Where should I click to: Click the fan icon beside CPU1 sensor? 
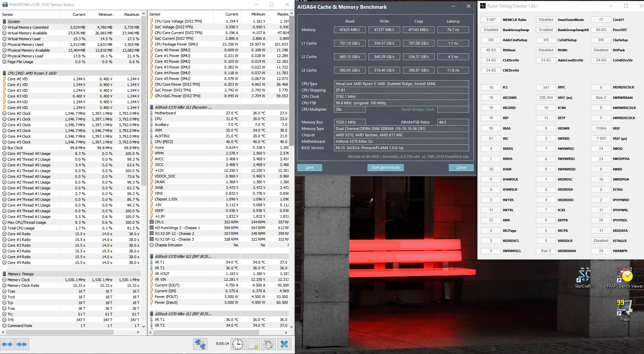(152, 222)
